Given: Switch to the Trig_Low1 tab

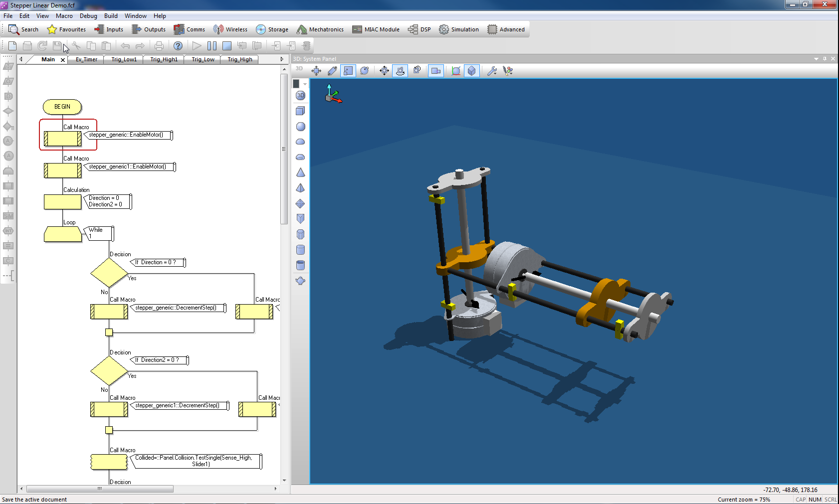Looking at the screenshot, I should tap(124, 59).
